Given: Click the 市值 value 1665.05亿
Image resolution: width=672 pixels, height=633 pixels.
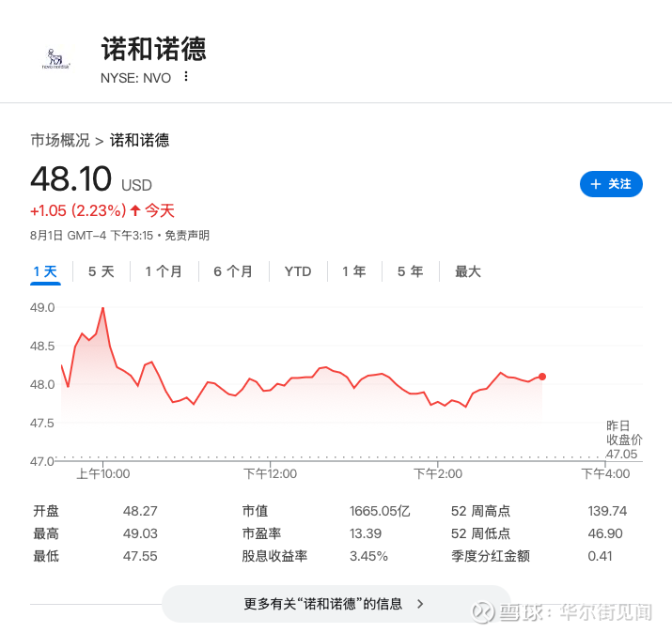Looking at the screenshot, I should coord(380,511).
